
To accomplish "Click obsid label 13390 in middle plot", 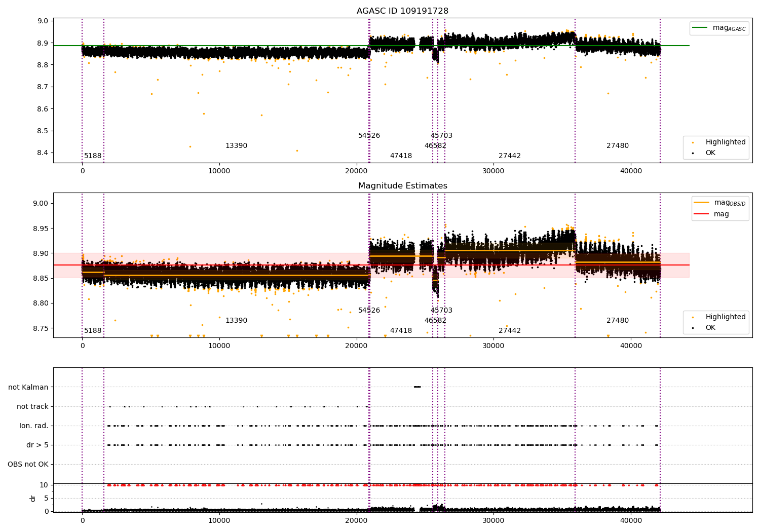I will pos(236,321).
